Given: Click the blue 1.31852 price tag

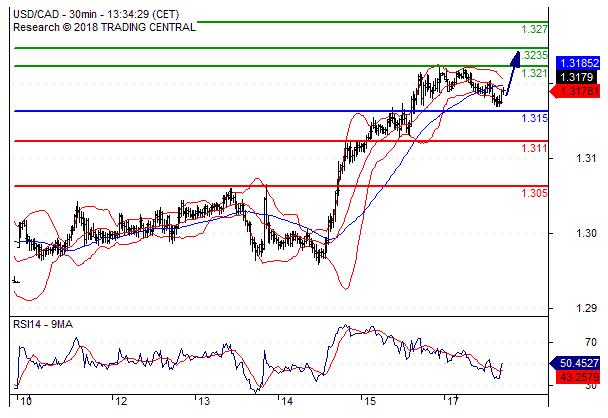Looking at the screenshot, I should click(x=578, y=63).
